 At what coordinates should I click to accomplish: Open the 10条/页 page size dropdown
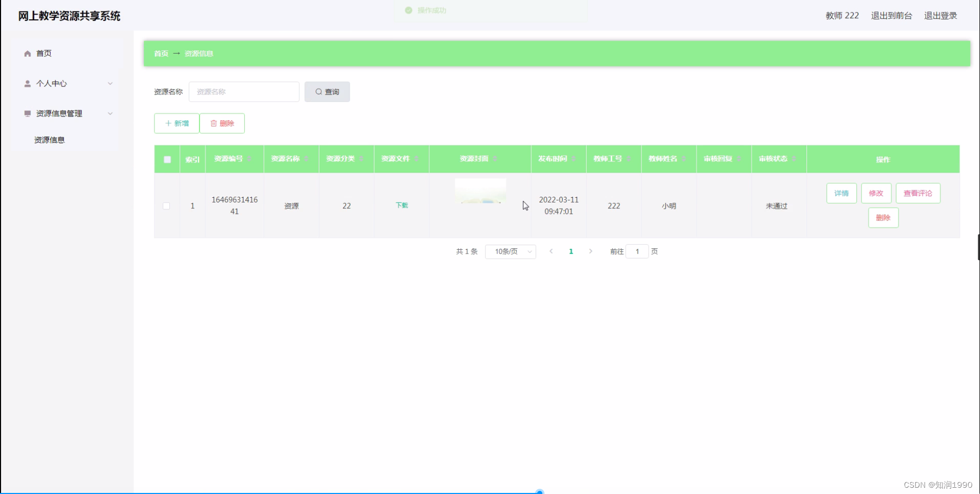[x=510, y=251]
